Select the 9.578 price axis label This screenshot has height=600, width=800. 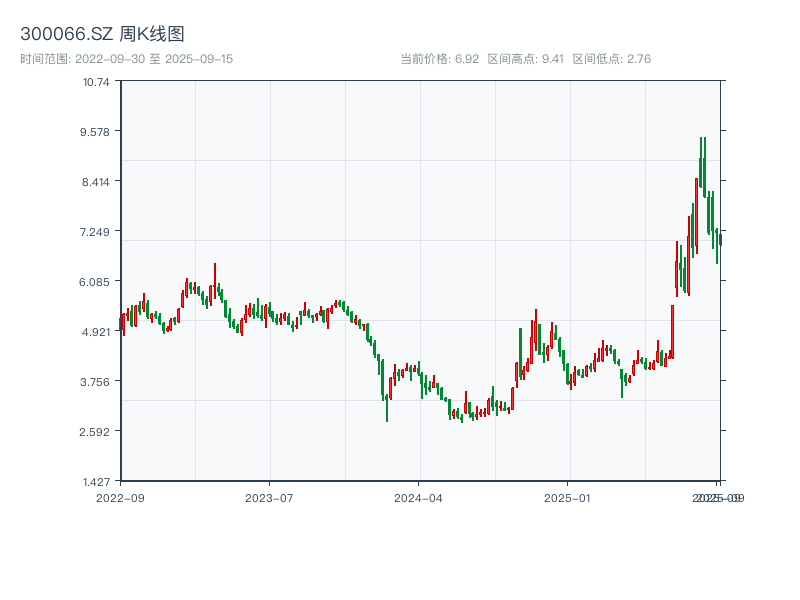click(96, 132)
